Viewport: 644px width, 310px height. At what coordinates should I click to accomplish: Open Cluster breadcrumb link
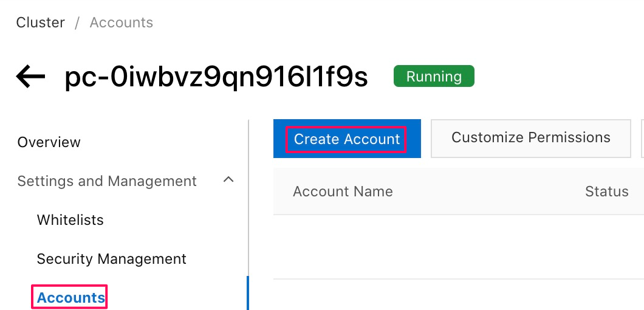(40, 22)
